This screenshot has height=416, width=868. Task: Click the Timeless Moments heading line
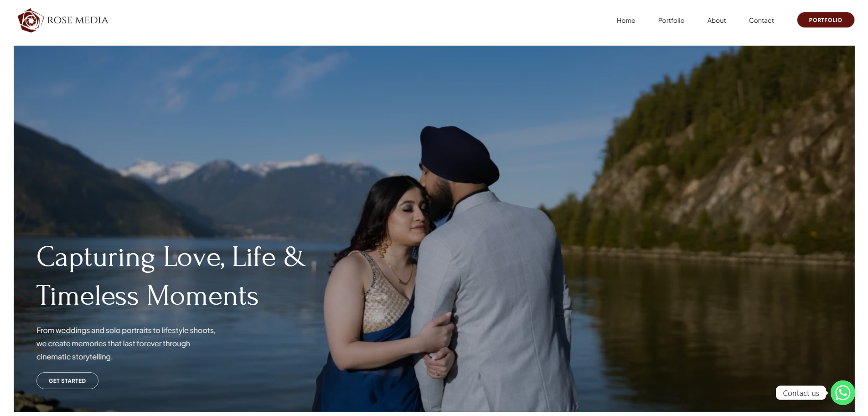pos(147,296)
